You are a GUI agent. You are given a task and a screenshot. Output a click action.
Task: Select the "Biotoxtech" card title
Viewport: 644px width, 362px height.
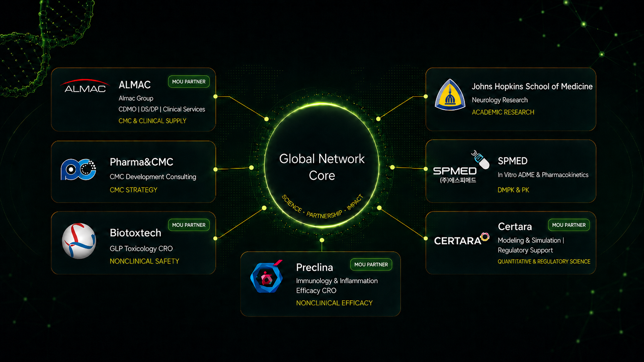click(x=136, y=233)
